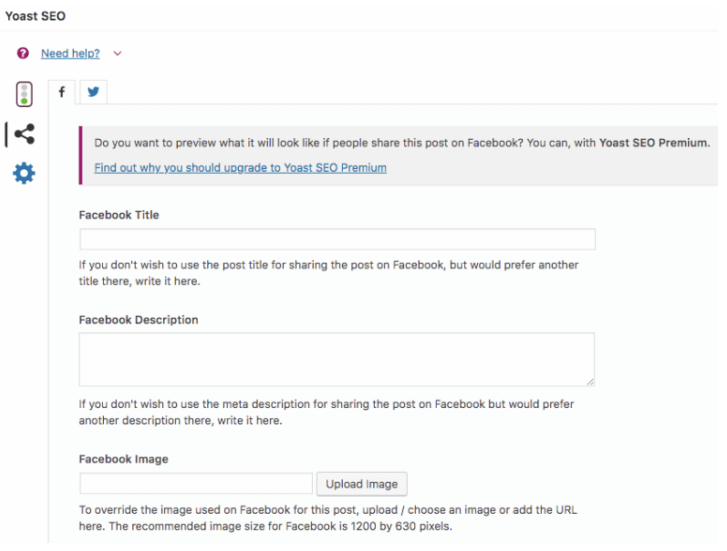Focus the Facebook Title input field
The image size is (727, 551).
pyautogui.click(x=338, y=239)
